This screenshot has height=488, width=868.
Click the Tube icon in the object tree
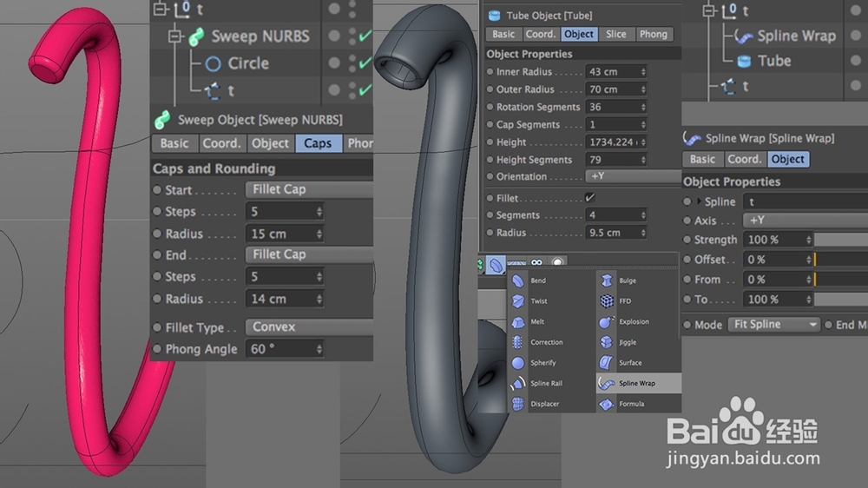(745, 61)
